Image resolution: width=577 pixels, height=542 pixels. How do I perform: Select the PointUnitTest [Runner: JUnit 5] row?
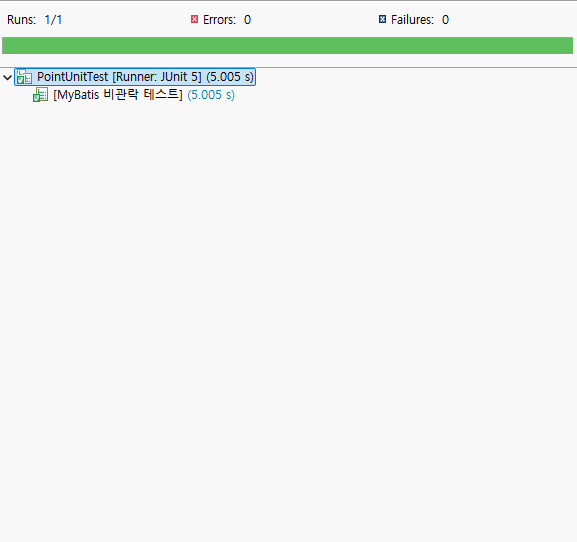[x=135, y=77]
